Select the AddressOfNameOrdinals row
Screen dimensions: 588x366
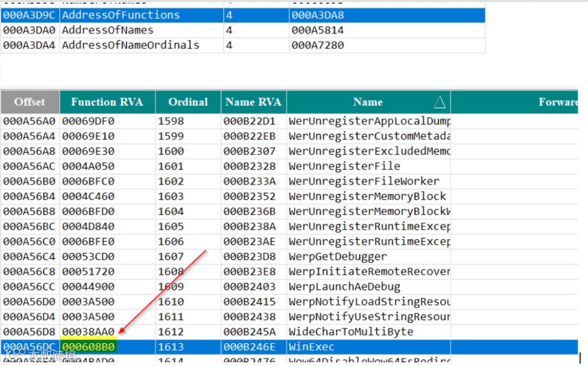click(x=243, y=45)
